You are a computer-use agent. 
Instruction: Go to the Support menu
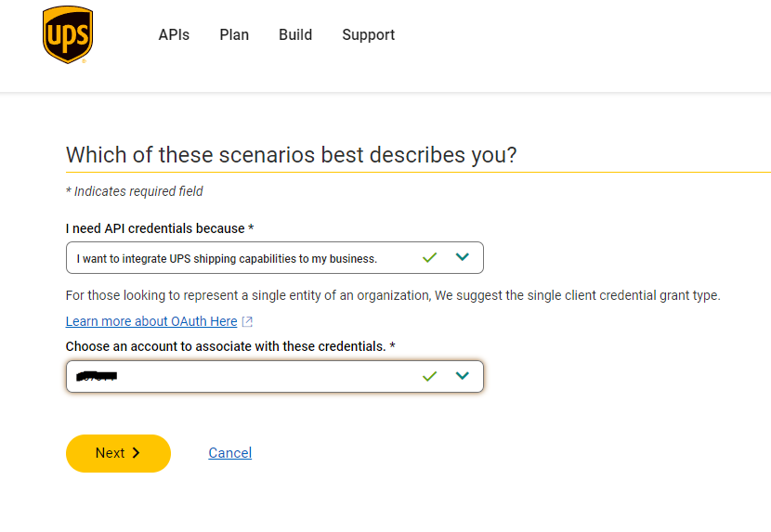[x=368, y=35]
